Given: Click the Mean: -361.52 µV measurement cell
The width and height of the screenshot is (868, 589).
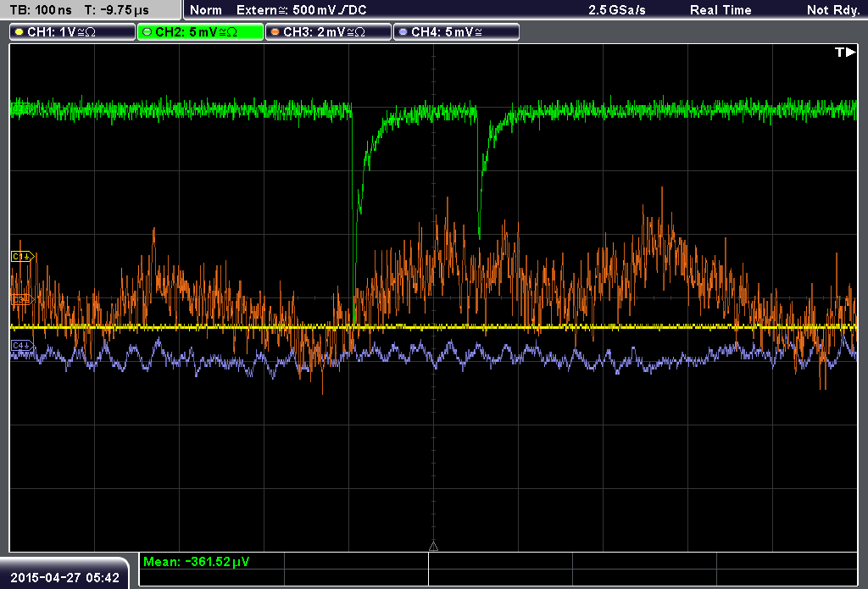Looking at the screenshot, I should [x=211, y=561].
